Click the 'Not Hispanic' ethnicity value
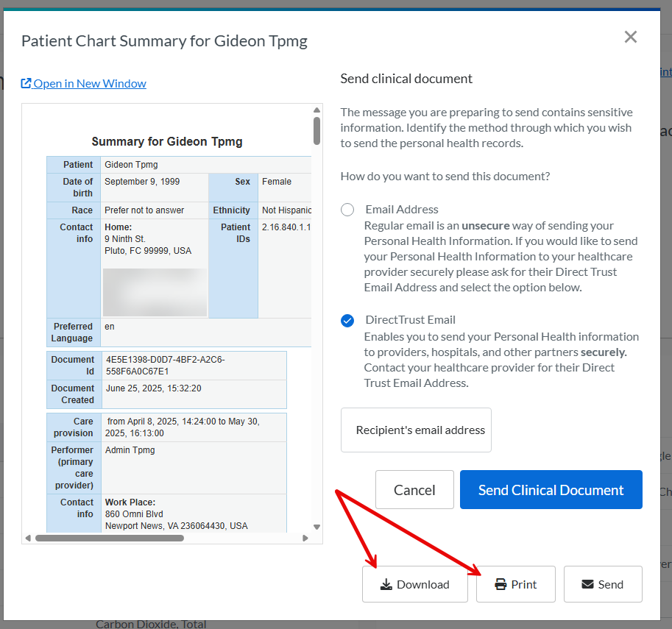Image resolution: width=672 pixels, height=629 pixels. coord(286,210)
